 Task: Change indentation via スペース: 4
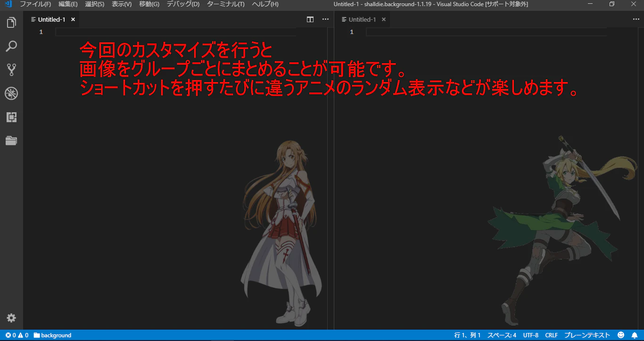tap(502, 335)
